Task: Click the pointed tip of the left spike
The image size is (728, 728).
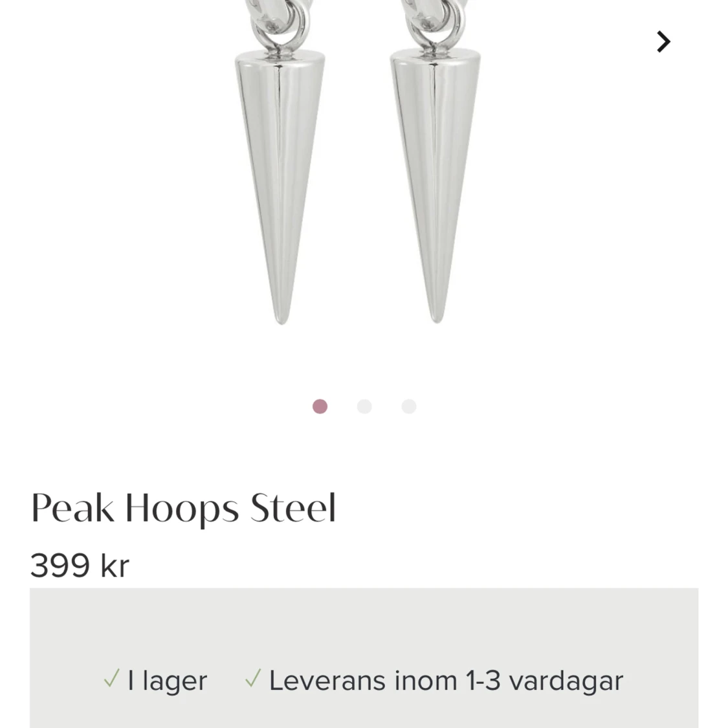Action: click(281, 318)
